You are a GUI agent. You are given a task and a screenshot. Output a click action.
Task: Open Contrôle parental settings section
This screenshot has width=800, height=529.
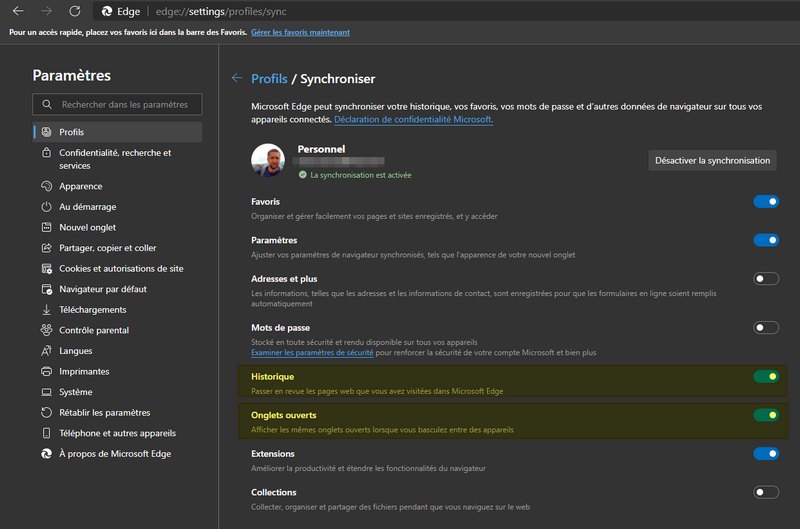[x=94, y=330]
